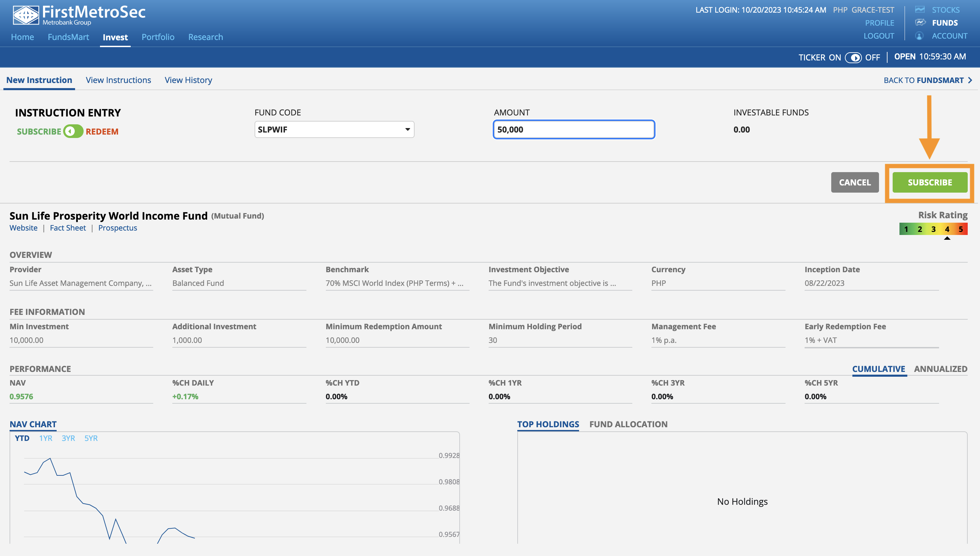The height and width of the screenshot is (556, 980).
Task: Switch to the New Instruction tab
Action: (x=39, y=80)
